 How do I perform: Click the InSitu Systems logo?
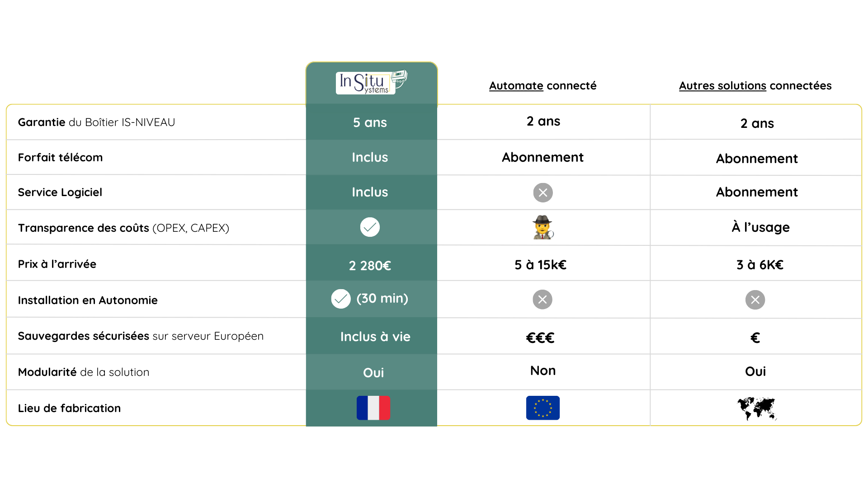tap(372, 82)
